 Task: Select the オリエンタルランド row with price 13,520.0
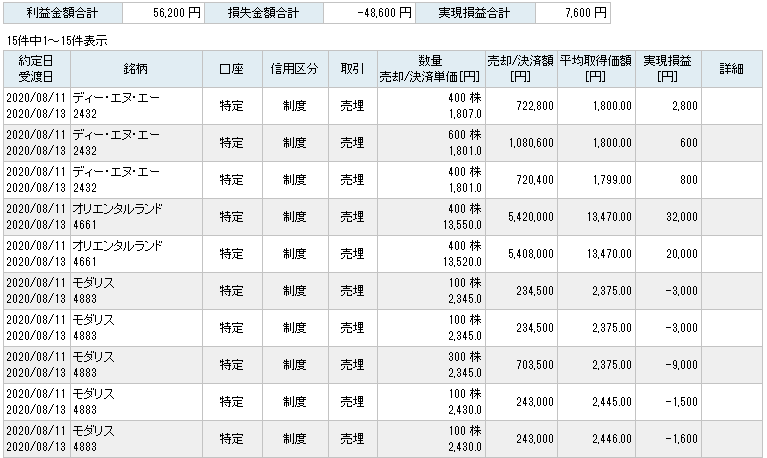(383, 254)
